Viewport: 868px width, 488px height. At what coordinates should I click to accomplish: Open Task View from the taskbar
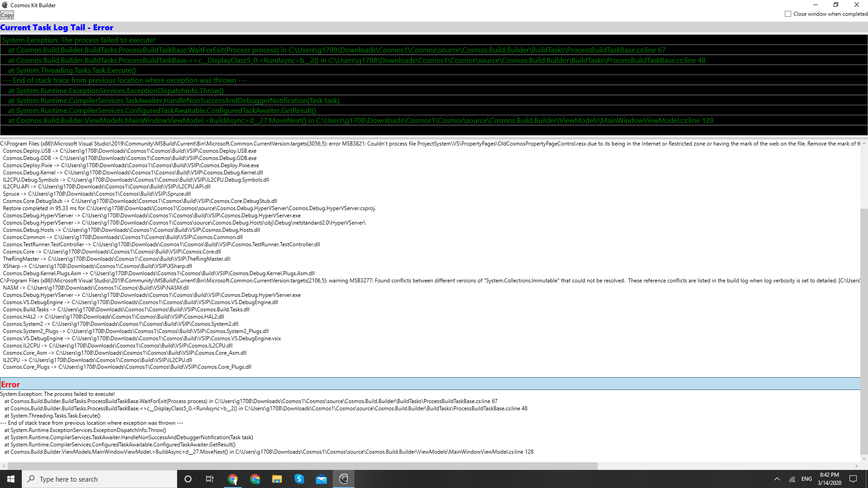point(209,479)
